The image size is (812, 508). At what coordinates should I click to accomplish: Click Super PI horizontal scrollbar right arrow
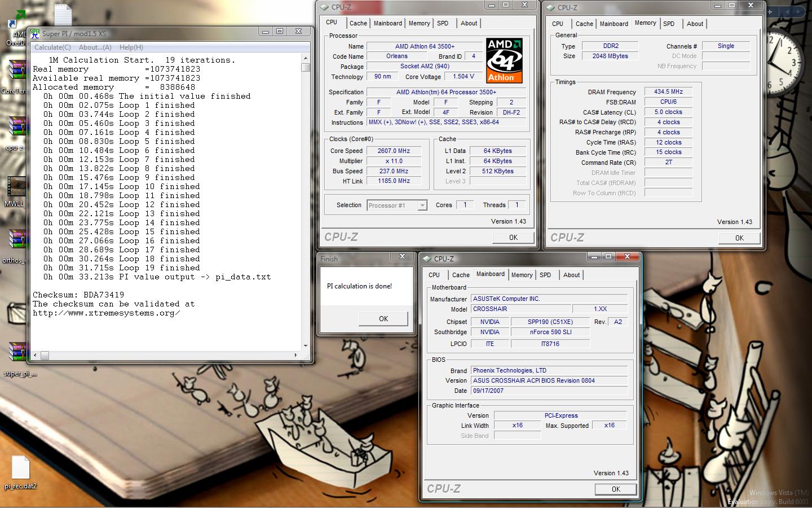tap(296, 355)
